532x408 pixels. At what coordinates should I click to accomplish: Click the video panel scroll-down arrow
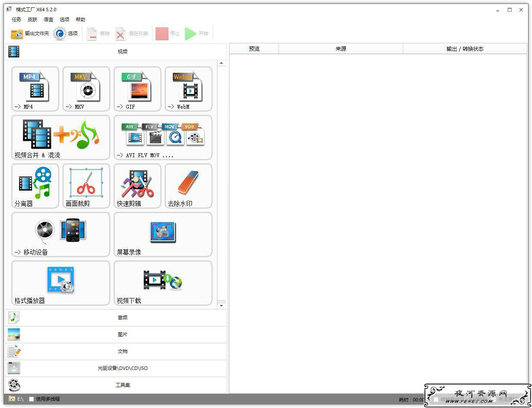click(221, 306)
